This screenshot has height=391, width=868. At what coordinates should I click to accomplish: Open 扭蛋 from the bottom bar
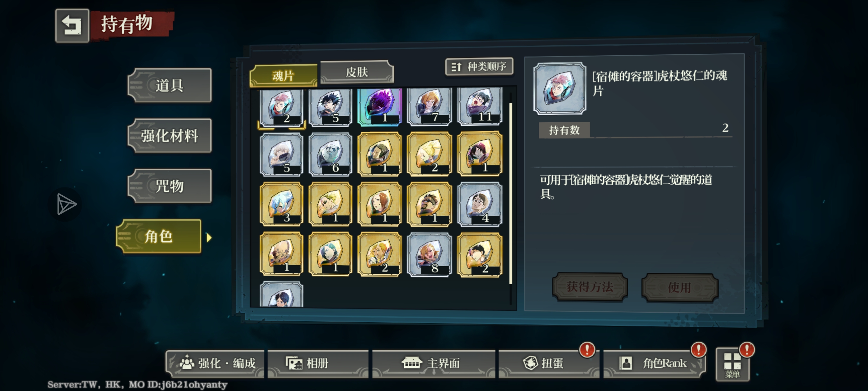(x=549, y=363)
